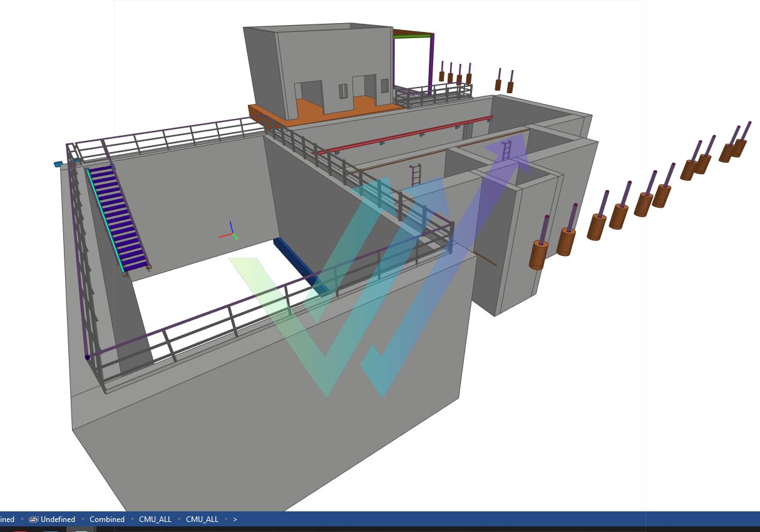Select the purple ladder in the far chamber
This screenshot has height=532, width=760.
tap(506, 150)
